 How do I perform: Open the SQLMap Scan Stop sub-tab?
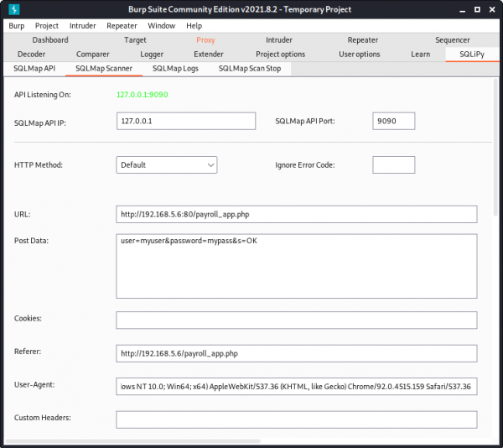[250, 69]
